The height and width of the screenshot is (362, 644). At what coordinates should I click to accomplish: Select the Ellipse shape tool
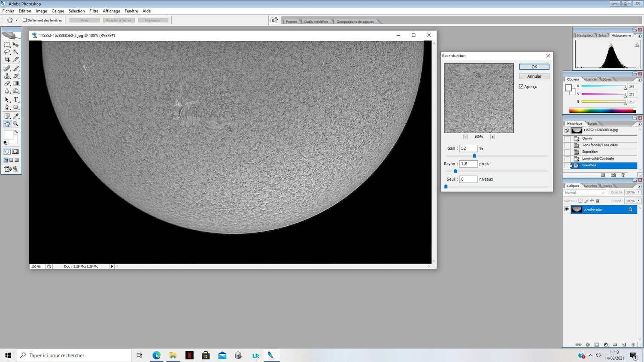tap(15, 107)
